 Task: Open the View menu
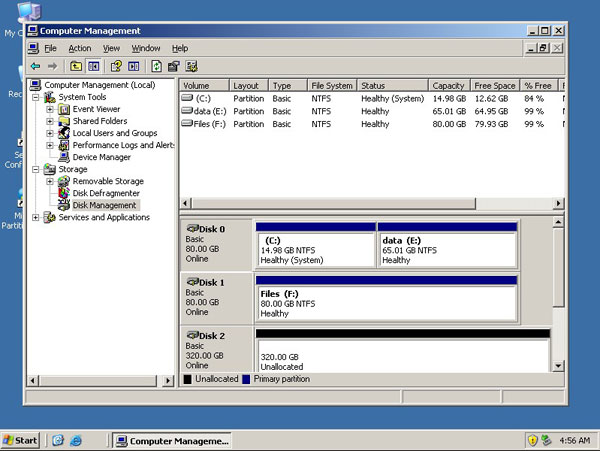click(x=111, y=48)
